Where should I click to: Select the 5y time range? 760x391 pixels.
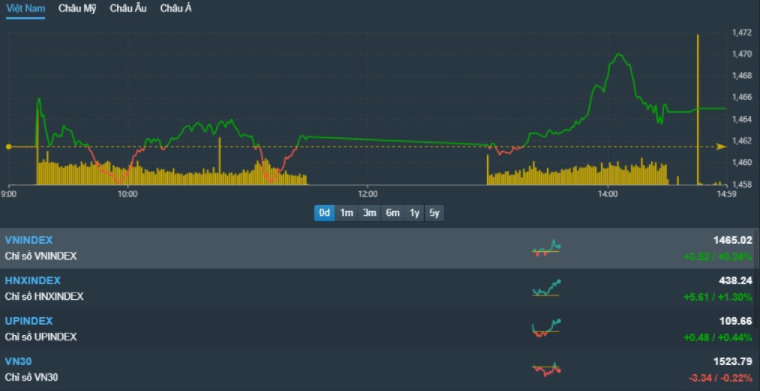pyautogui.click(x=434, y=213)
